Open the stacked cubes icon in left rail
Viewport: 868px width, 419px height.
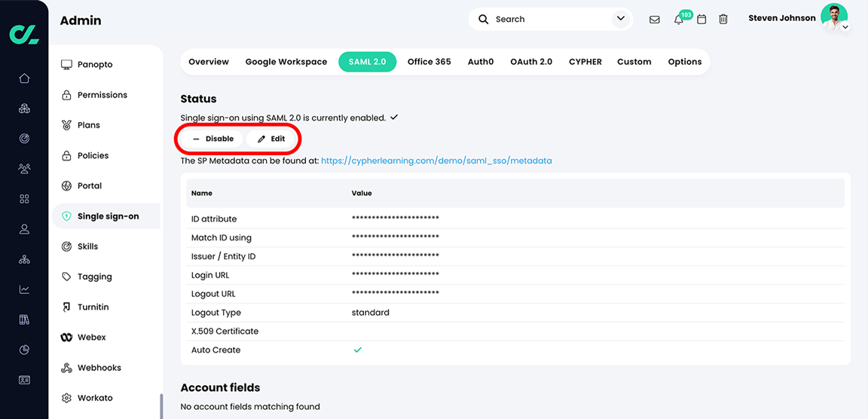click(x=24, y=109)
